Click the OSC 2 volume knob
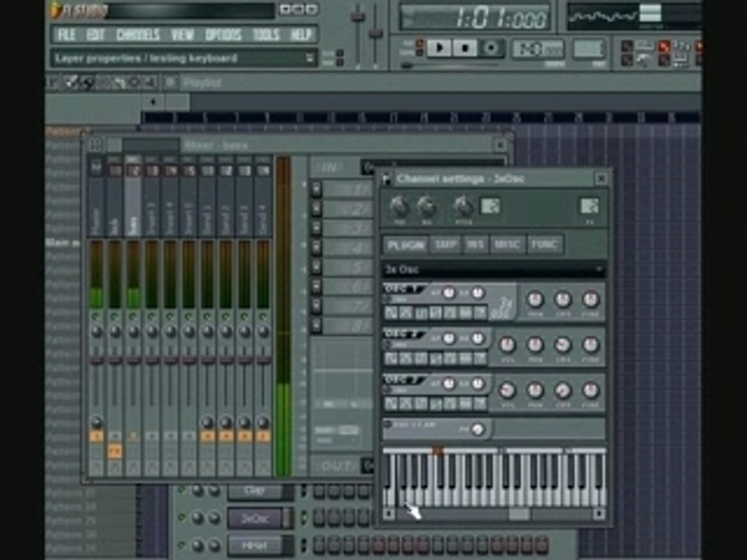Viewport: 747px width, 560px height. coord(507,345)
